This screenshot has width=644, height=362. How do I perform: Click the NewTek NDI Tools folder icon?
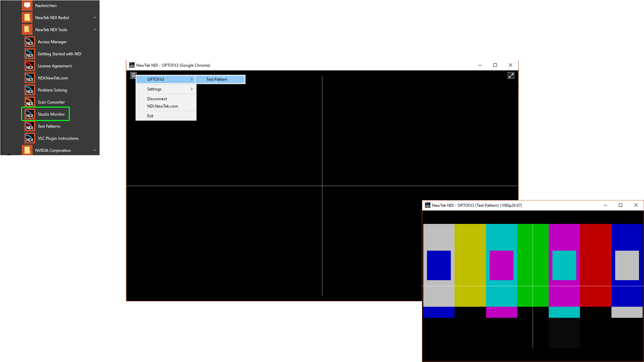(x=27, y=29)
